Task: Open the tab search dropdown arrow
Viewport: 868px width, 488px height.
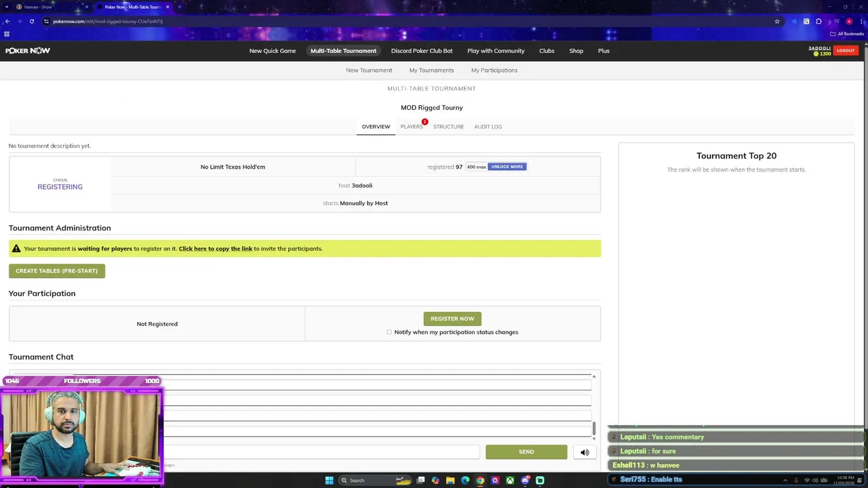Action: pyautogui.click(x=7, y=7)
